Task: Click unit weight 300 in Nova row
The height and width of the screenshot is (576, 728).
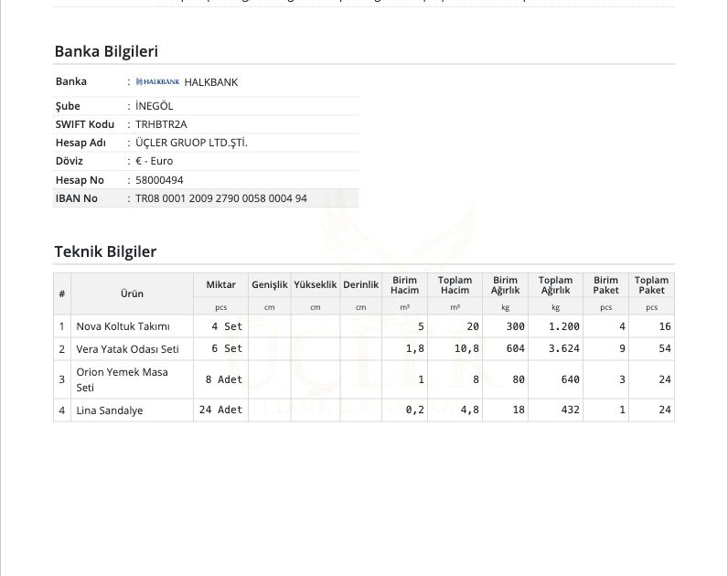Action: pos(515,326)
